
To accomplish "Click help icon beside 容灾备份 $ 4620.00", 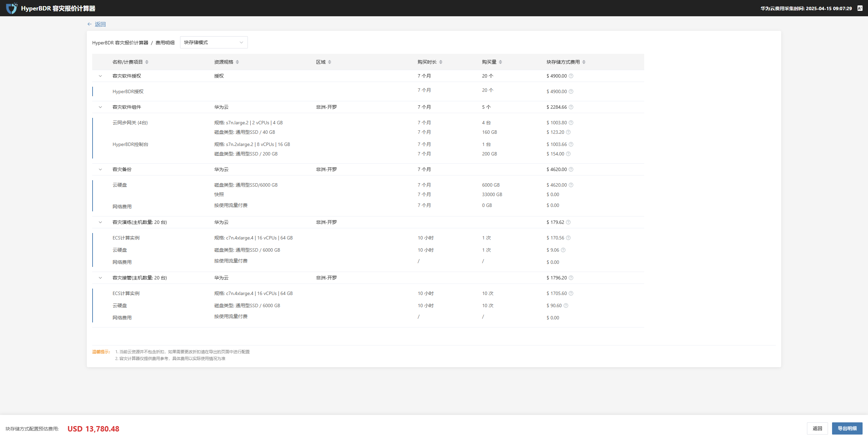I will point(571,169).
